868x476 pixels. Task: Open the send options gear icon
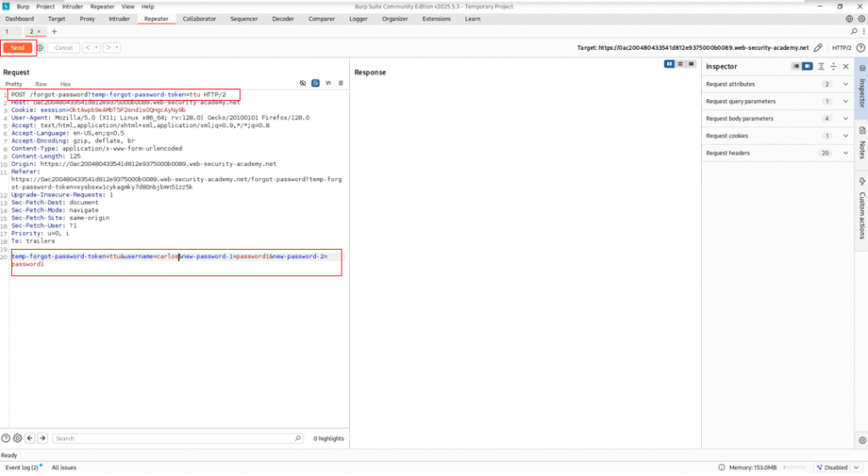click(x=41, y=47)
